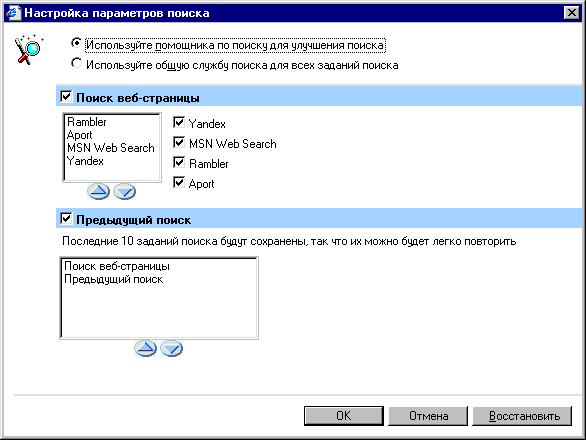Toggle the Предыдущий поиск checkbox
586x440 pixels.
point(66,218)
